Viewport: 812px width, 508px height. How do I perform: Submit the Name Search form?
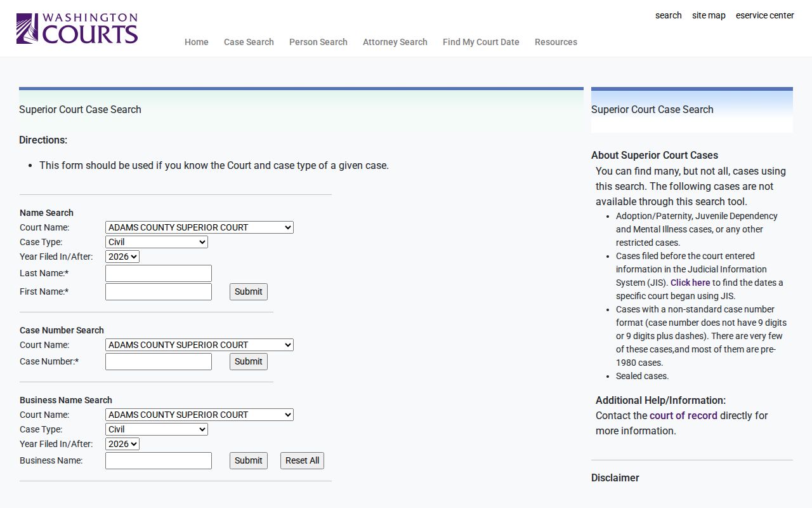pyautogui.click(x=249, y=292)
